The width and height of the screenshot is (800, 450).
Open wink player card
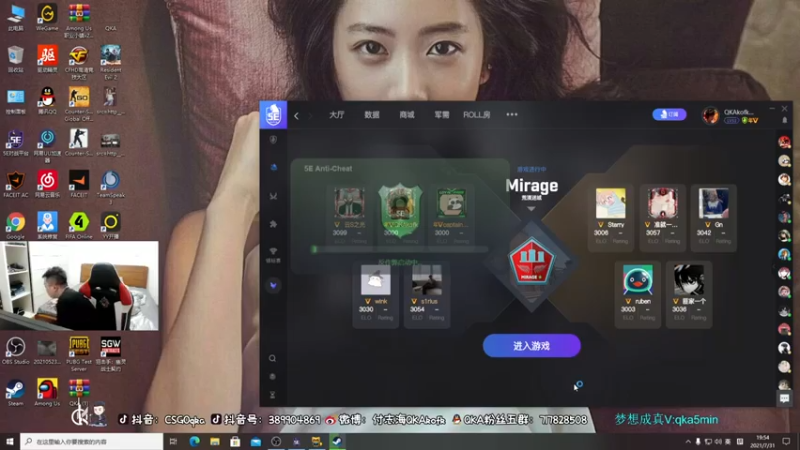[376, 294]
